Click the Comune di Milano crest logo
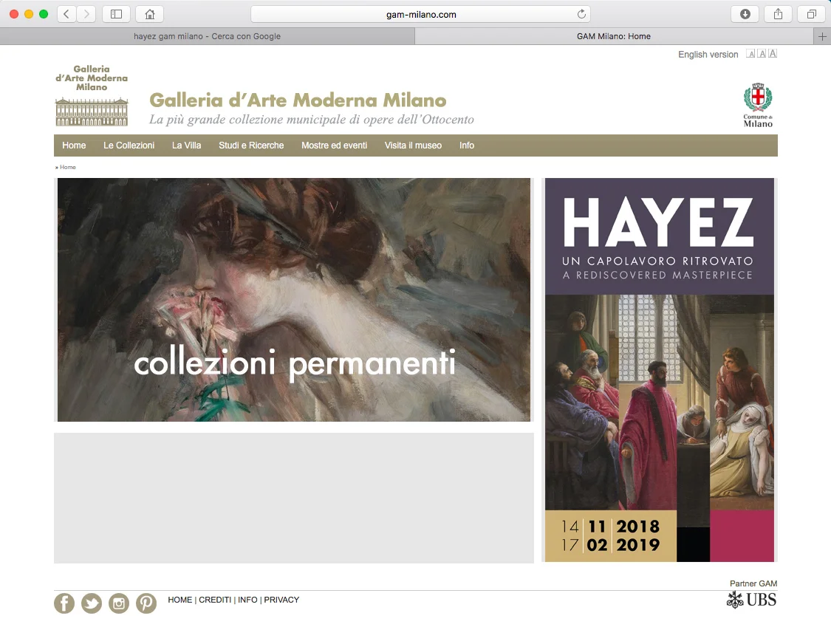Screen dimensions: 831x644 click(758, 105)
